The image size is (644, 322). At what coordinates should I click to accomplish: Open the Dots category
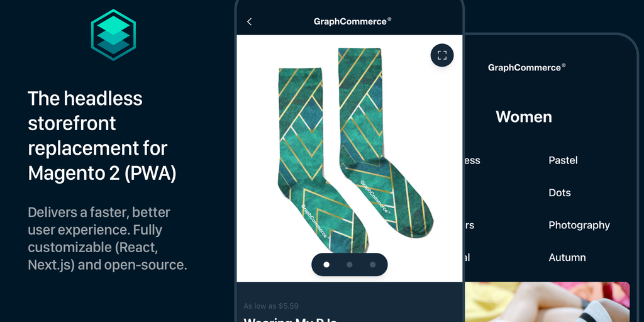[560, 192]
